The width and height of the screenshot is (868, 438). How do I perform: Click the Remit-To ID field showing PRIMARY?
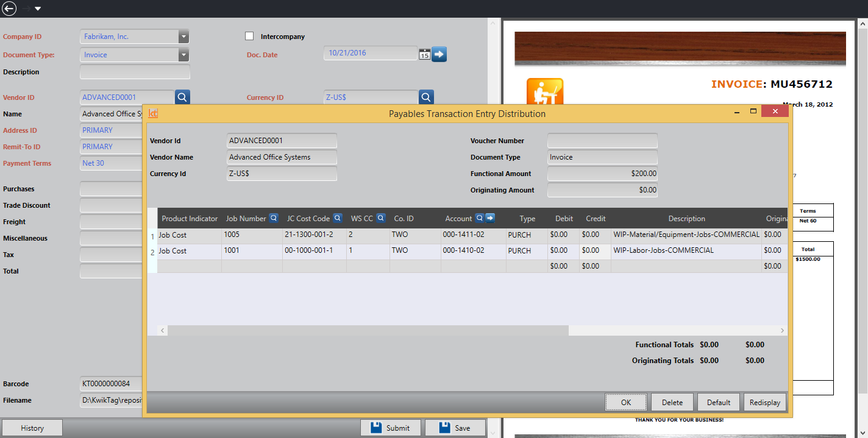tap(112, 147)
